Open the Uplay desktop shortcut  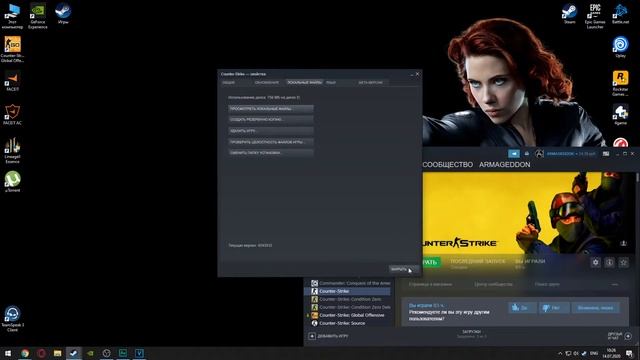tap(620, 47)
